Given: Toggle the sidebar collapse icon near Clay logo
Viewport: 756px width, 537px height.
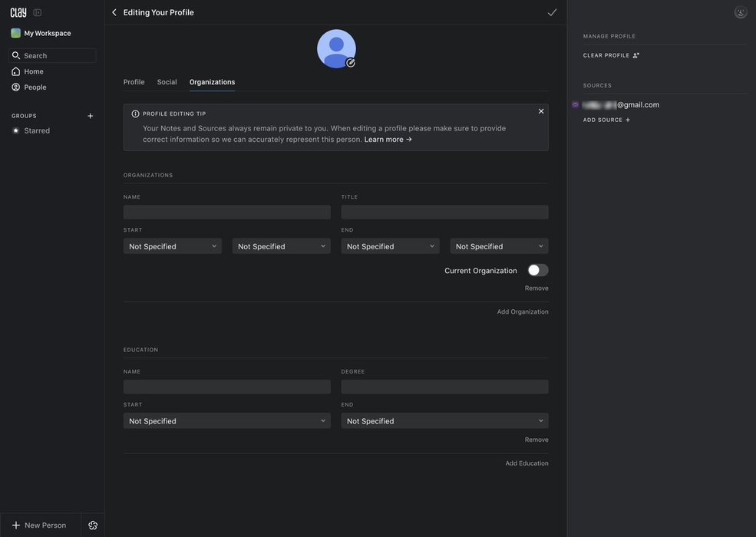Looking at the screenshot, I should 37,12.
